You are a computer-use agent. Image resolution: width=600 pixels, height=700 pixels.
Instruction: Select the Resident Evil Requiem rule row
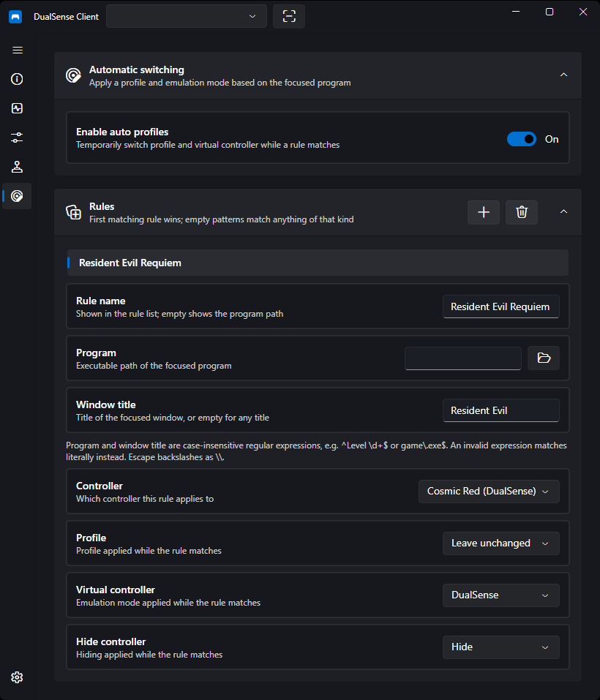(x=318, y=263)
